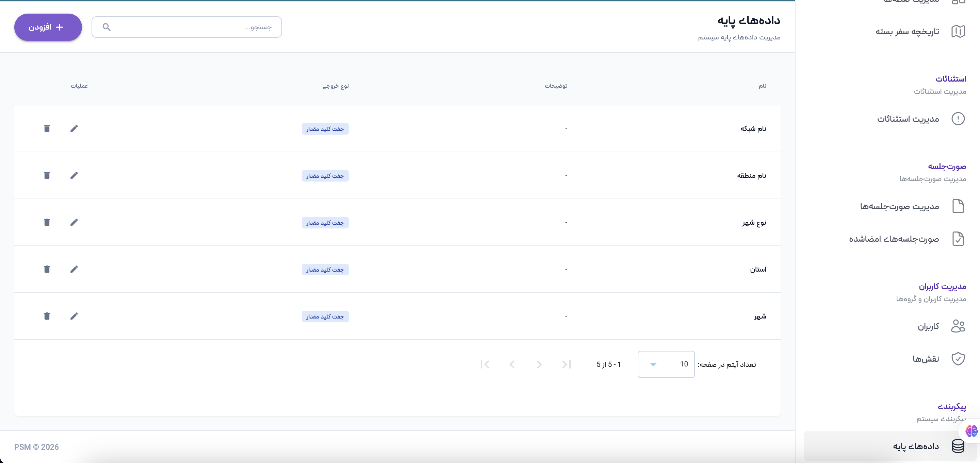Jump to last page in paginator
Screen dimensions: 980x463
click(x=485, y=364)
